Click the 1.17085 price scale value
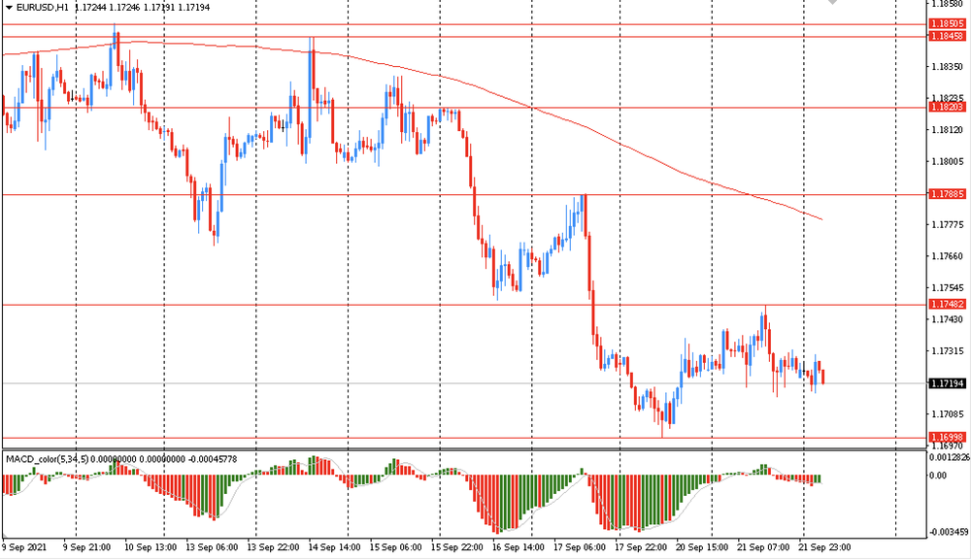The height and width of the screenshot is (560, 971). pos(948,413)
